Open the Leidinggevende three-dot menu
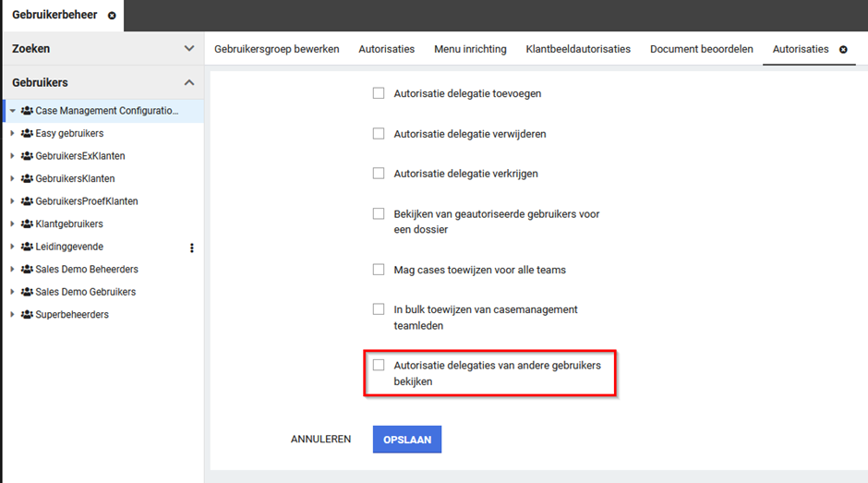The width and height of the screenshot is (868, 483). click(x=192, y=248)
